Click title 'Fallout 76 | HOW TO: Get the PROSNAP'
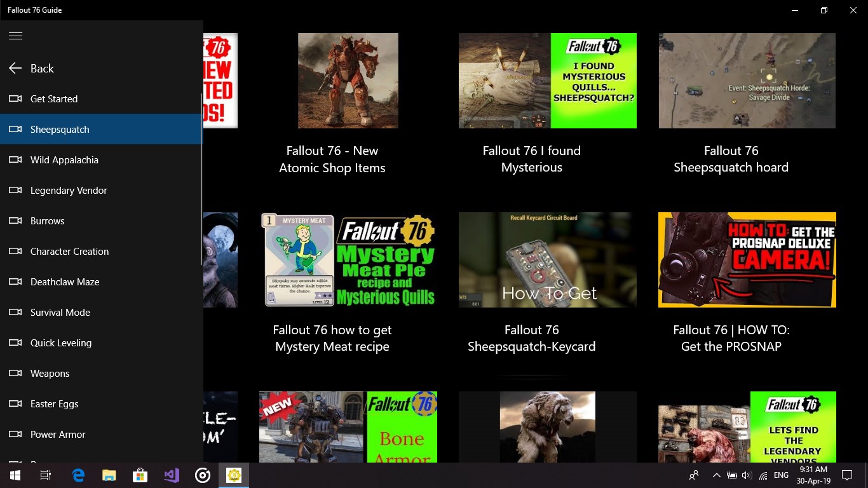The image size is (868, 488). pyautogui.click(x=731, y=338)
